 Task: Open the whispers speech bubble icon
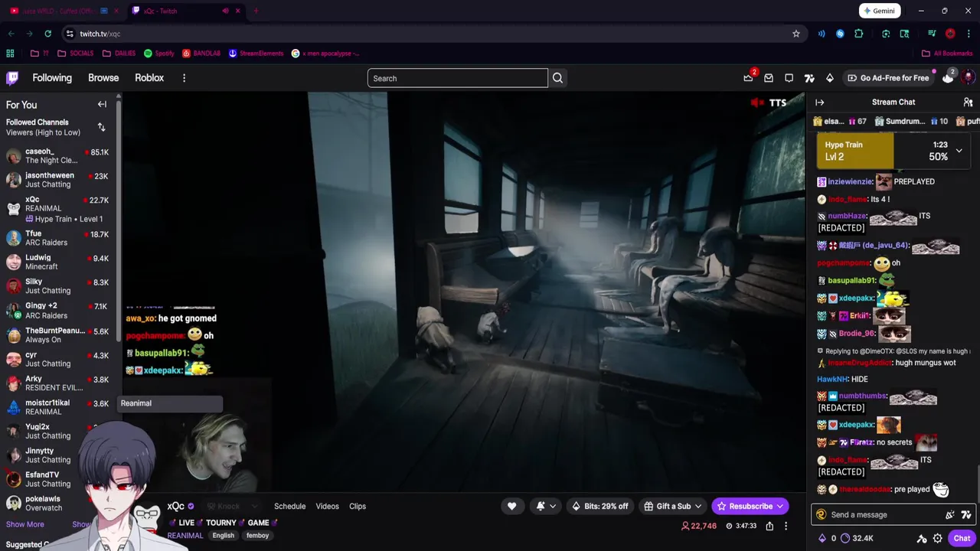789,78
